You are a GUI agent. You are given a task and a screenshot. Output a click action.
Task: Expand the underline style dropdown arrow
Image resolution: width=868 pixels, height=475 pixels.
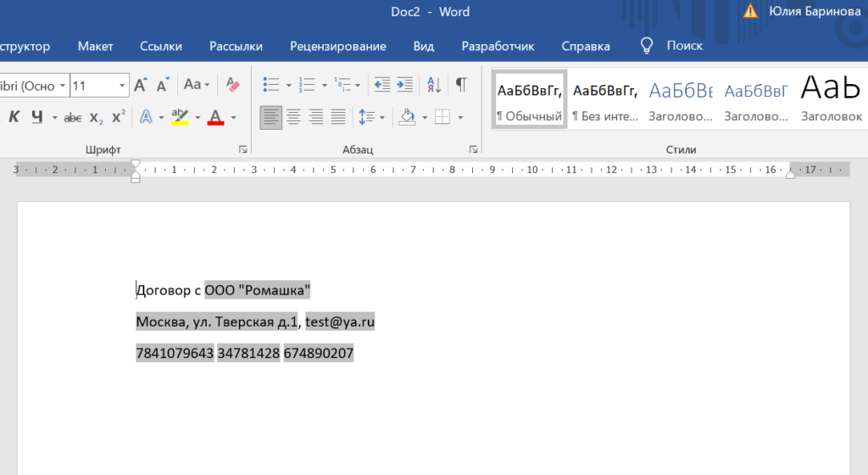tap(54, 117)
